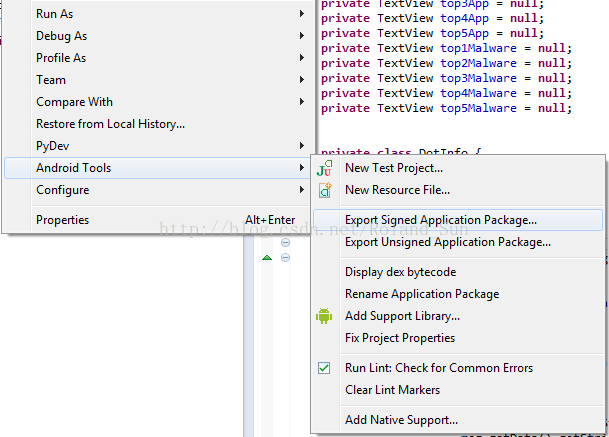Screen dimensions: 609x437
Task: Choose Rename Application Package
Action: 458,294
